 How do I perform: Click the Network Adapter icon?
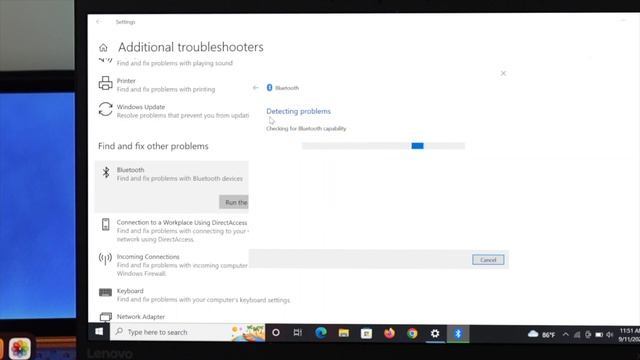point(105,317)
